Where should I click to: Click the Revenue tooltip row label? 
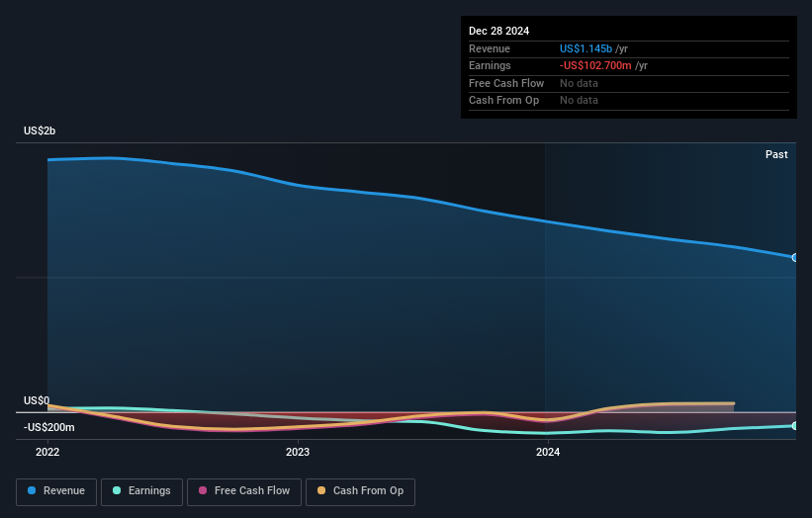pyautogui.click(x=490, y=48)
